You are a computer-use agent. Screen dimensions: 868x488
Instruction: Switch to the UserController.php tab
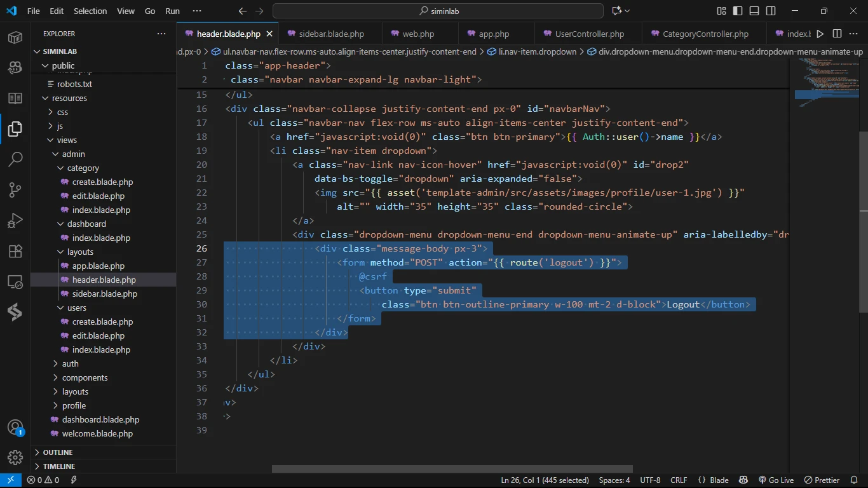point(589,34)
